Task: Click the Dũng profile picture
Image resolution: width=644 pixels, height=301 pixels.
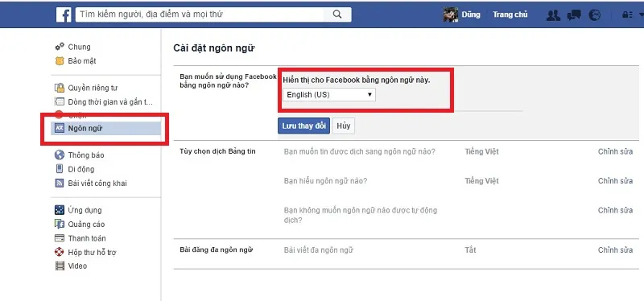Action: [451, 14]
